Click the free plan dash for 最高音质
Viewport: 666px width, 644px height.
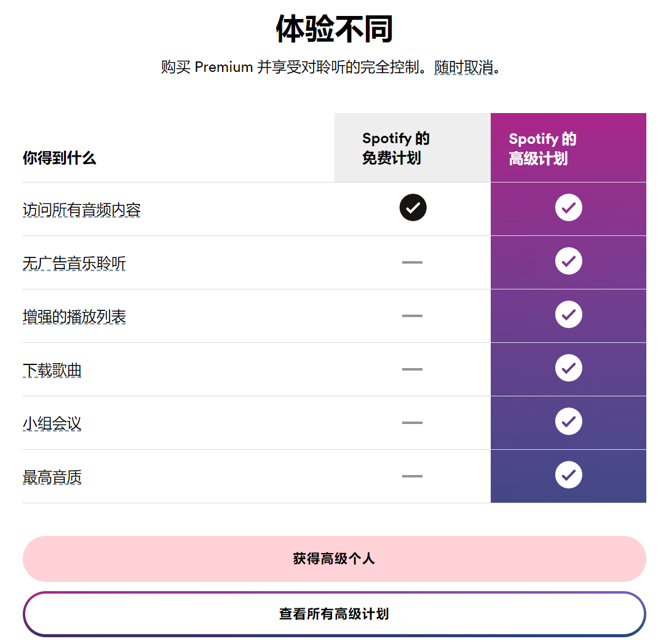(x=412, y=476)
